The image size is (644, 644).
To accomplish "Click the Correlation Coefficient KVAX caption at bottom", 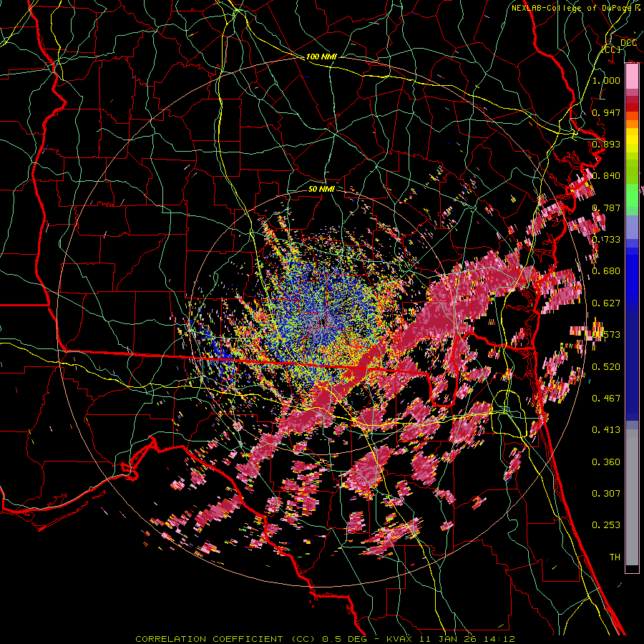I will pos(325,639).
